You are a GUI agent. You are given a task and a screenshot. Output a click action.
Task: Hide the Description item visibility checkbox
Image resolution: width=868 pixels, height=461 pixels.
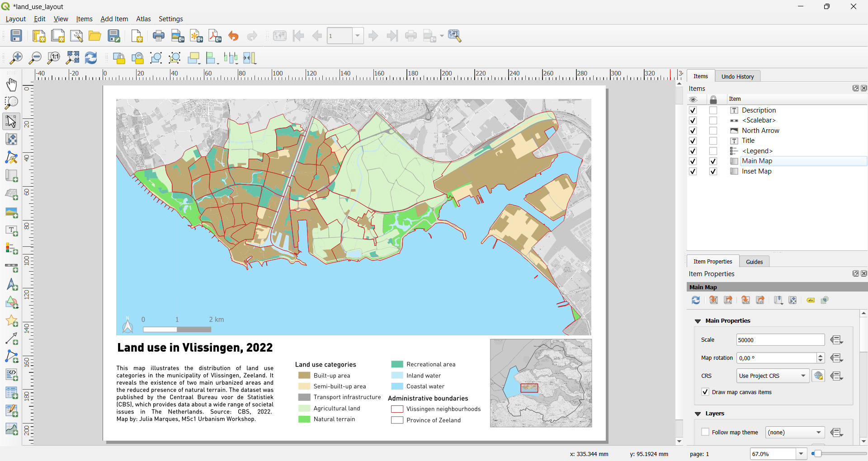pyautogui.click(x=693, y=110)
